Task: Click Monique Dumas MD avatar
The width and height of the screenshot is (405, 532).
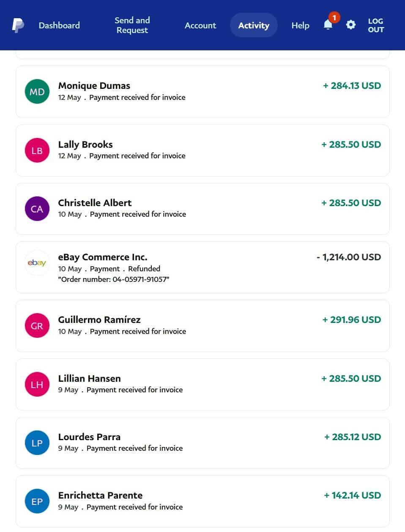Action: [x=37, y=92]
